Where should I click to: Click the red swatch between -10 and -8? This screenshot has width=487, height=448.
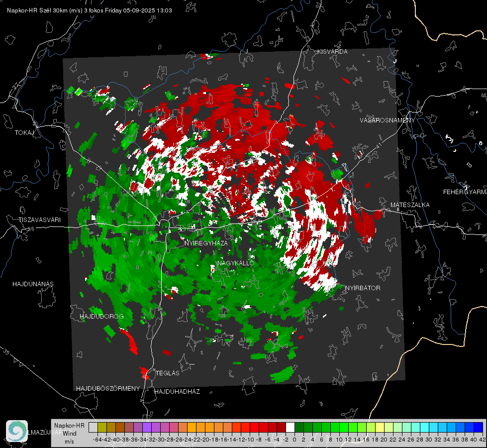pos(254,428)
